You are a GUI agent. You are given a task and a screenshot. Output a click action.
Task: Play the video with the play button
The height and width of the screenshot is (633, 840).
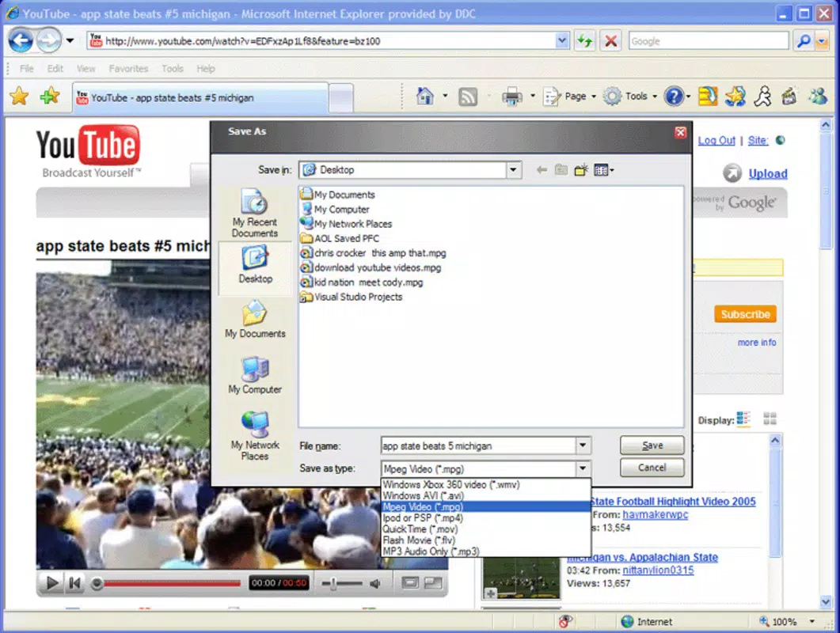(x=52, y=582)
